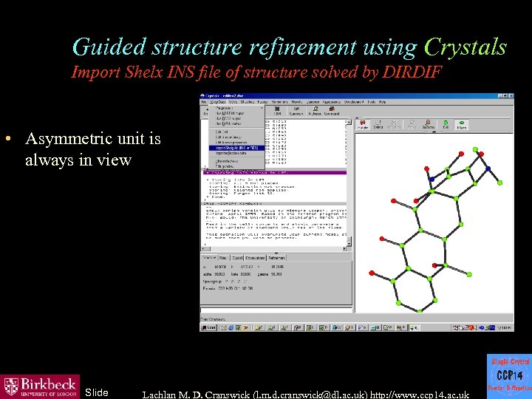Switch model display to Ball style
Viewport: 532px width, 399px height.
click(x=446, y=125)
